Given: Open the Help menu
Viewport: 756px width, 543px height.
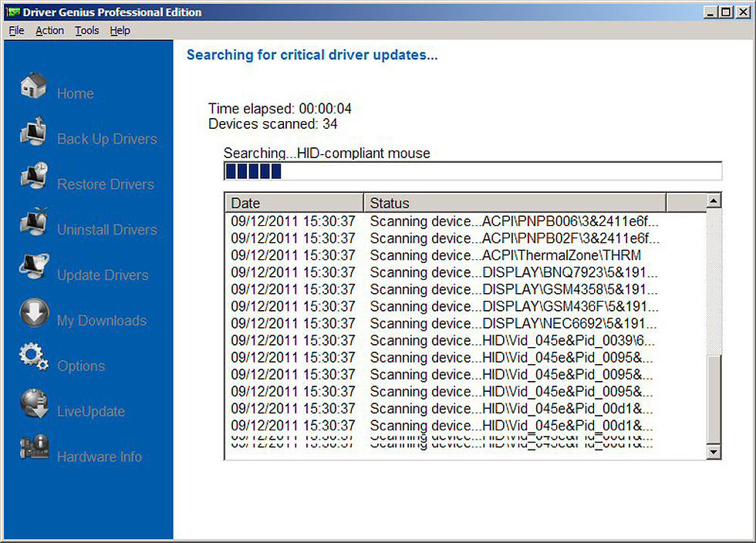Looking at the screenshot, I should point(120,30).
